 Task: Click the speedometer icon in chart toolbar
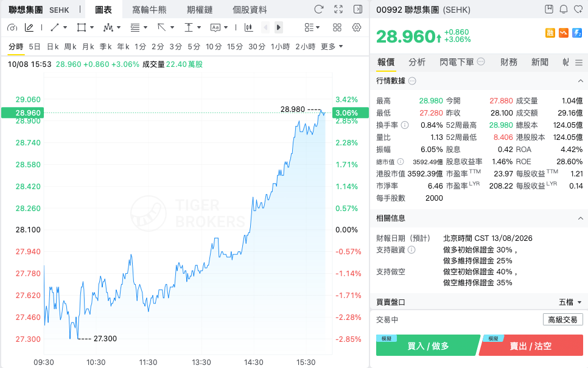[12, 27]
